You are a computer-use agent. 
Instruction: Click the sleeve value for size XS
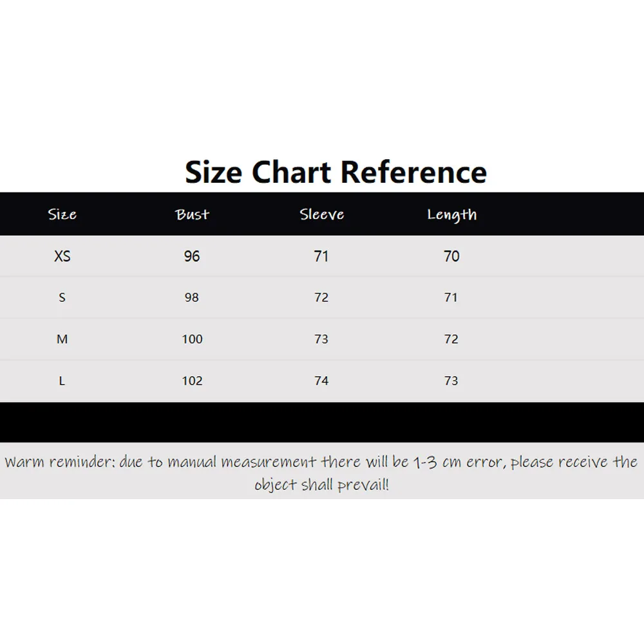coord(322,256)
